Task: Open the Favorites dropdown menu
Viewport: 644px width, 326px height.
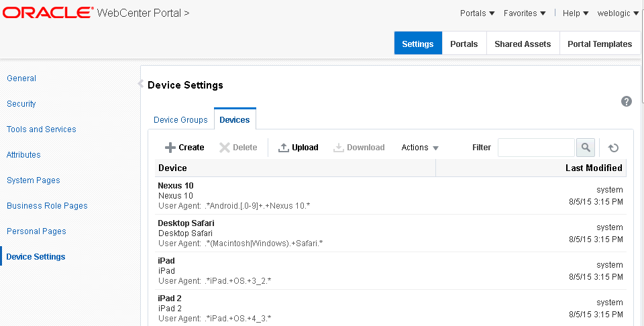Action: coord(525,13)
